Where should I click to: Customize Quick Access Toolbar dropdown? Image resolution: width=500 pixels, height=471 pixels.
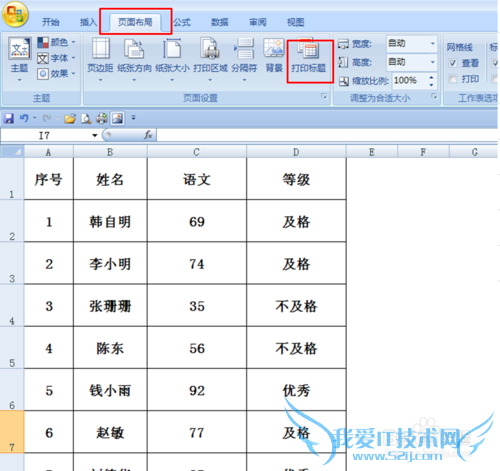tap(133, 118)
